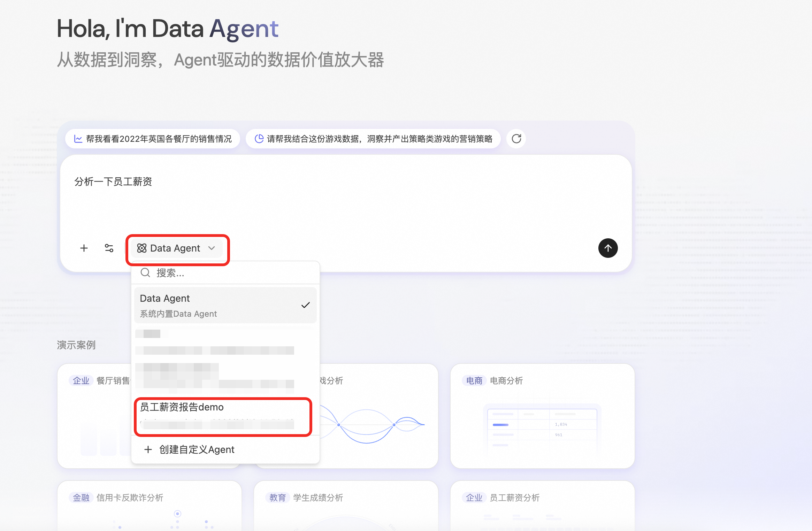Viewport: 812px width, 531px height.
Task: Select the 员工薪资报告demo agent option
Action: [223, 415]
